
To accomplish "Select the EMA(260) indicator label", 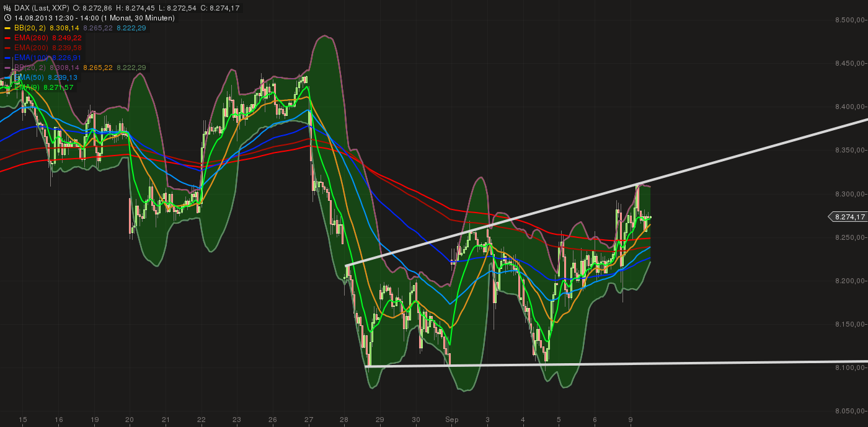I will [30, 38].
